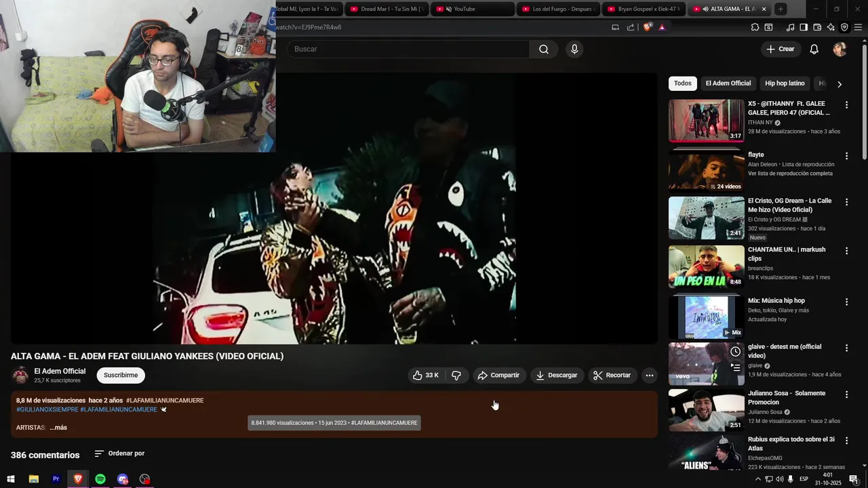Expand description with ...más
The image size is (868, 488).
coord(58,428)
